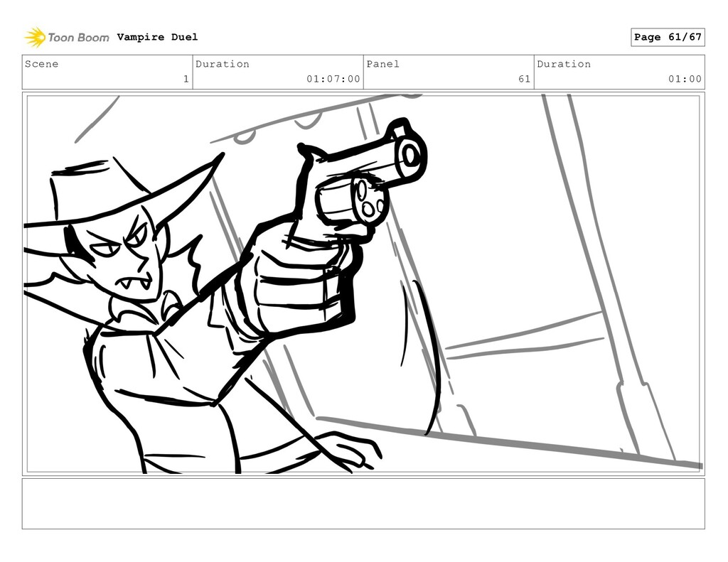
Task: Click the scene duration value '01:07:00'
Action: click(333, 79)
